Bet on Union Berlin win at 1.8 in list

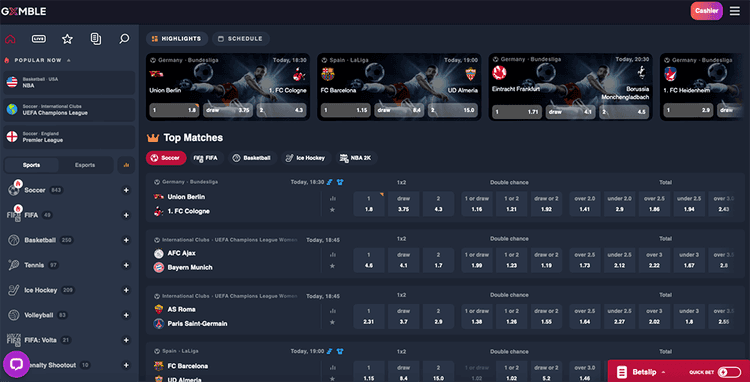[369, 204]
